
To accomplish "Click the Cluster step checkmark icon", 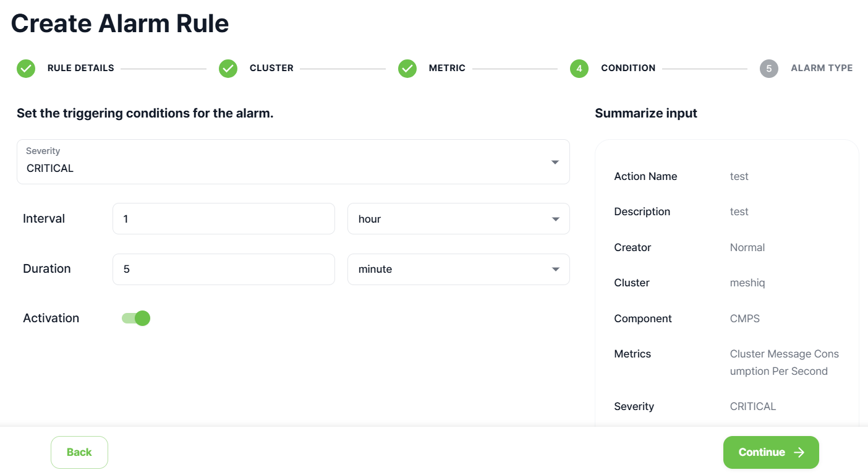I will pyautogui.click(x=228, y=69).
